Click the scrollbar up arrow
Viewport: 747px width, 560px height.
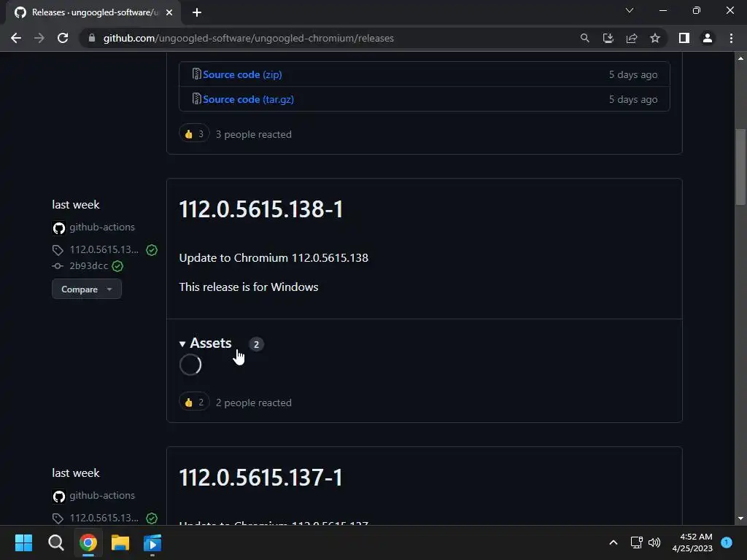click(x=740, y=58)
